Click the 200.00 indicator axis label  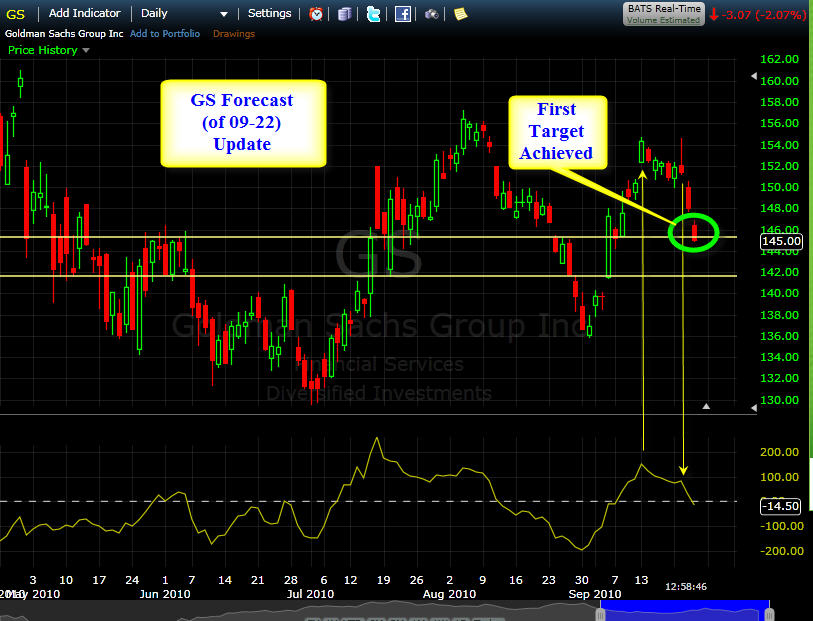[x=779, y=452]
